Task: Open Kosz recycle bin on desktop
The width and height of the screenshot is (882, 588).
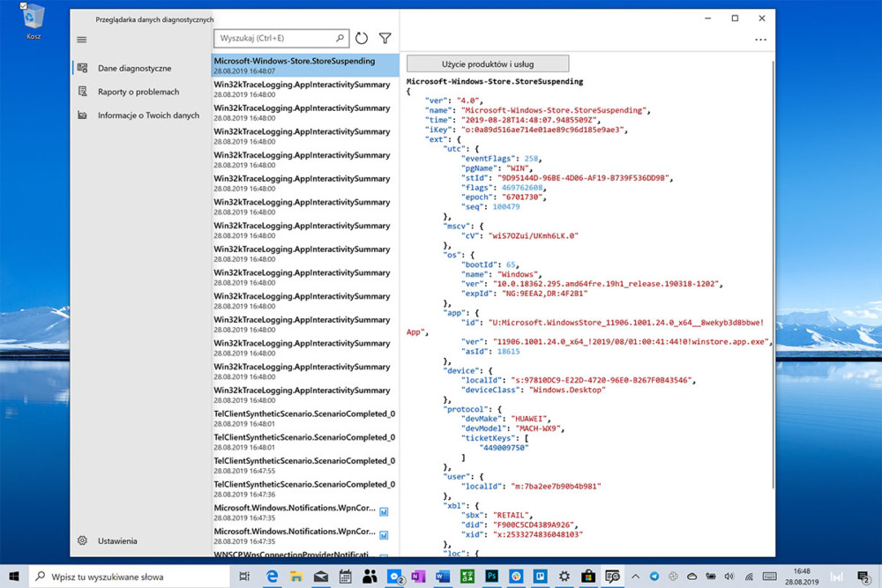Action: (34, 21)
